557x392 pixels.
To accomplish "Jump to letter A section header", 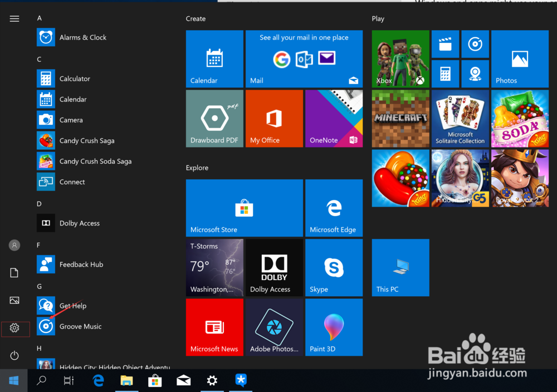I will pos(40,18).
